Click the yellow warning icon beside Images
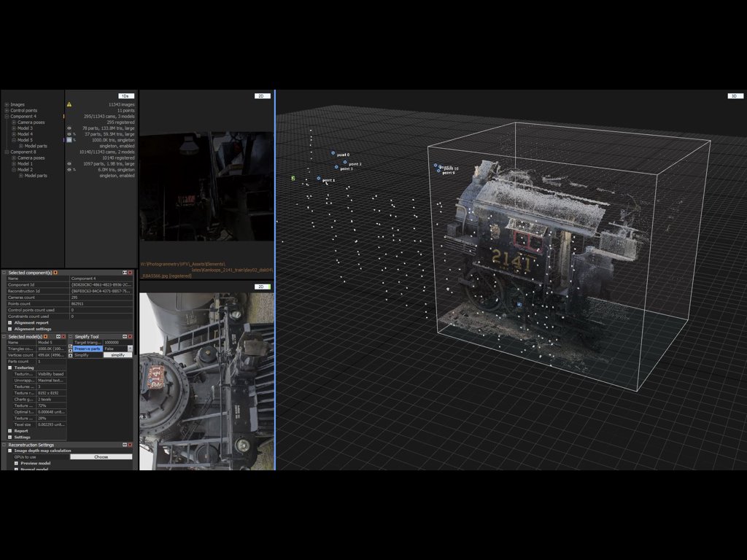747x560 pixels. click(69, 104)
